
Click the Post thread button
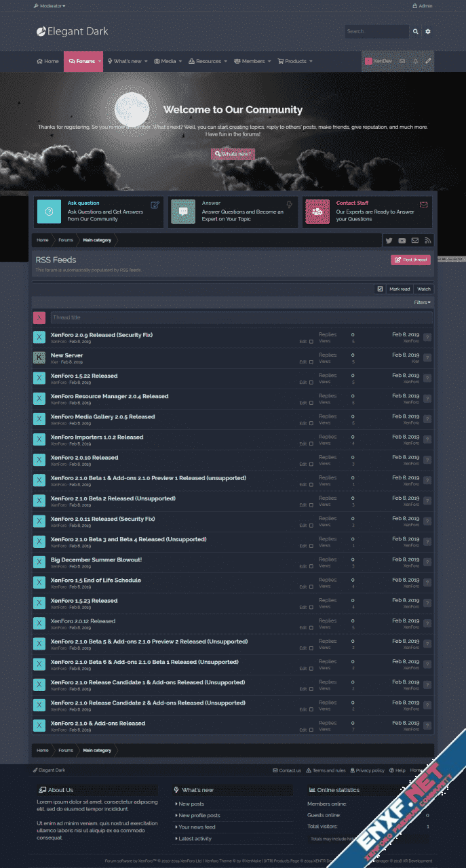pos(410,260)
